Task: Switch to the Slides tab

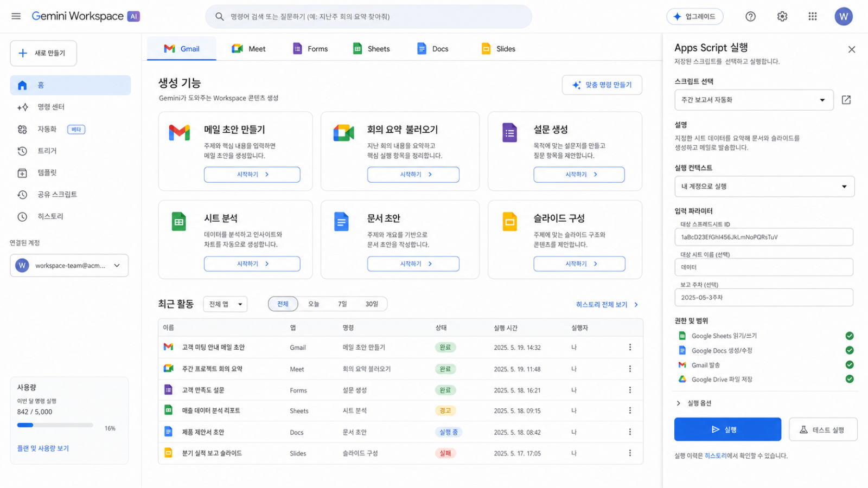Action: pos(499,49)
